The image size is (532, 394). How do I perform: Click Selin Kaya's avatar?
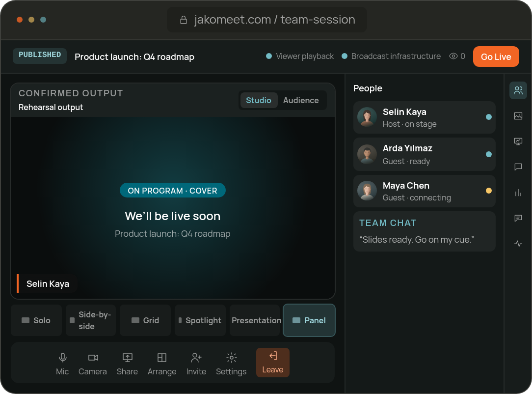[x=367, y=117]
